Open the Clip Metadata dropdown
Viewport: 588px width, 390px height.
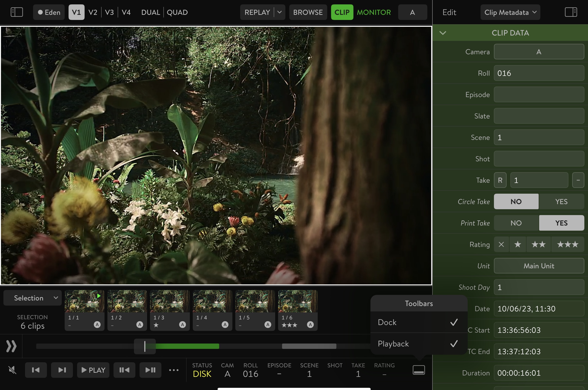point(510,12)
